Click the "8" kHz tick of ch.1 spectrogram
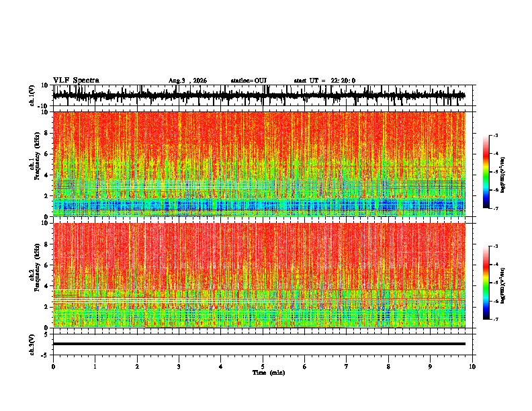The width and height of the screenshot is (532, 411). (x=47, y=133)
